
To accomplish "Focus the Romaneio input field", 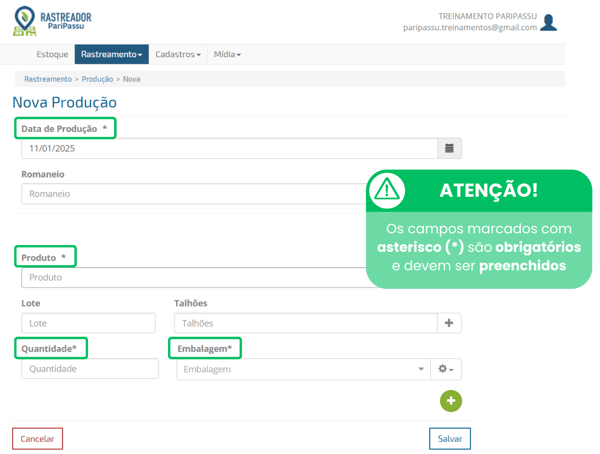I will click(x=194, y=194).
